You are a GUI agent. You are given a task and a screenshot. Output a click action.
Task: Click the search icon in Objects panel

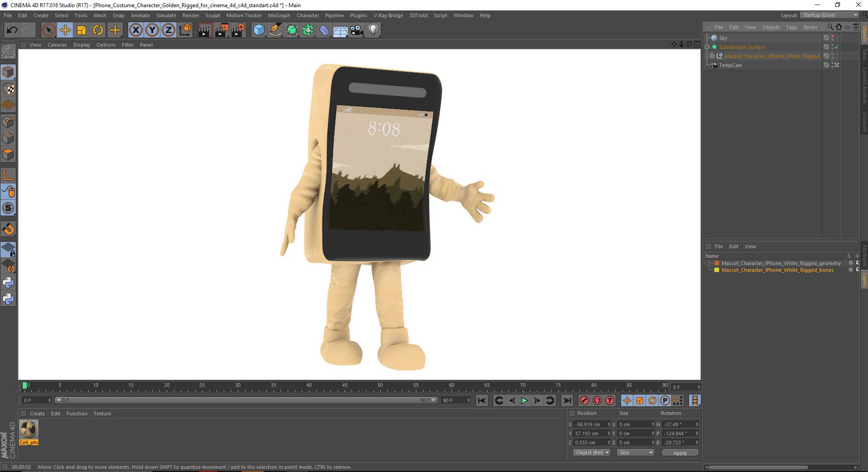click(830, 27)
